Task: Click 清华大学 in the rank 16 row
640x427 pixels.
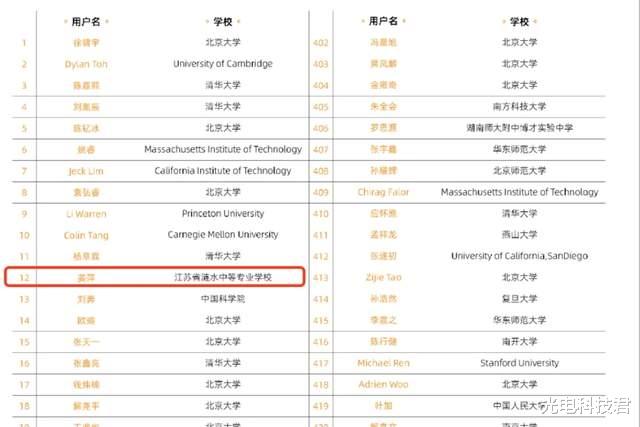Action: 223,363
